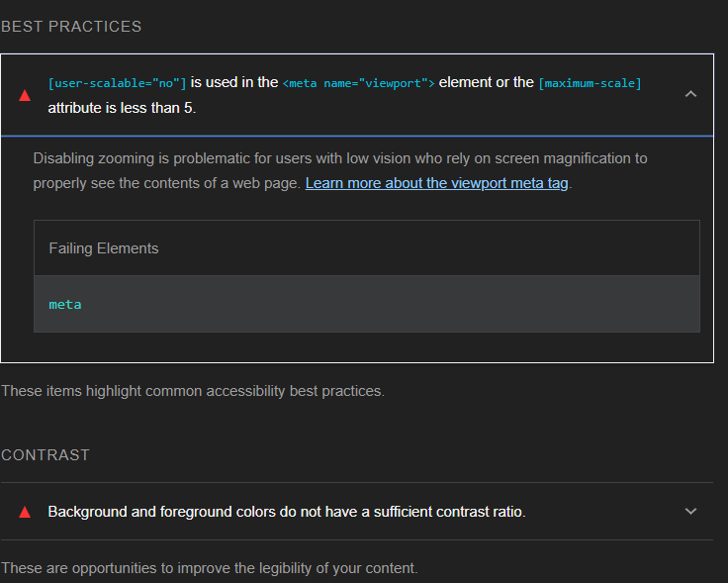Click the 'properly see the contents' description line
728x583 pixels.
[x=166, y=183]
